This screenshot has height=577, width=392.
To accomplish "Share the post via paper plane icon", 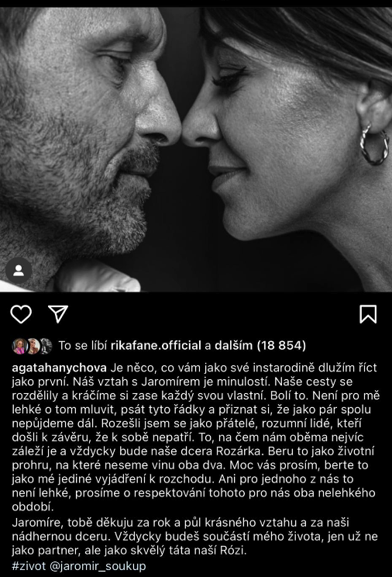I will click(58, 314).
